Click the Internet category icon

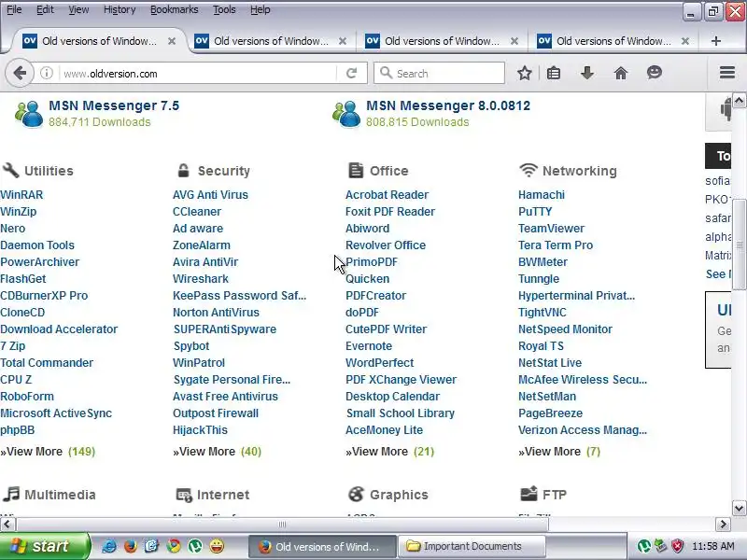(x=184, y=495)
